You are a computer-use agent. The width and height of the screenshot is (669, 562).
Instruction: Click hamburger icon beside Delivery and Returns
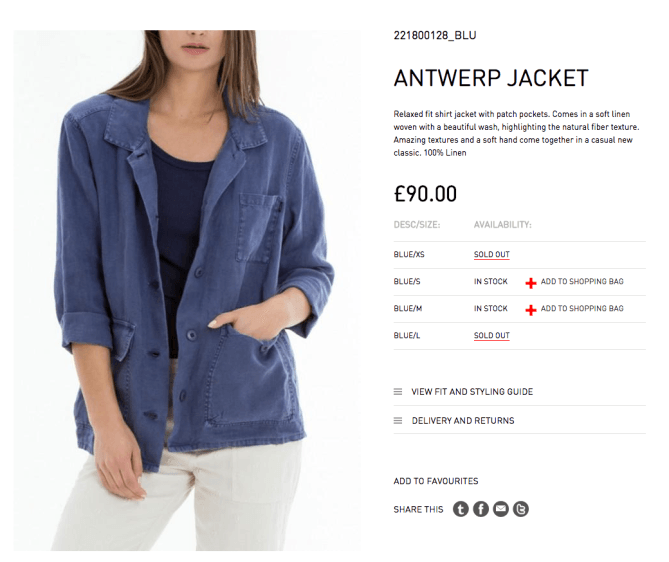click(398, 421)
